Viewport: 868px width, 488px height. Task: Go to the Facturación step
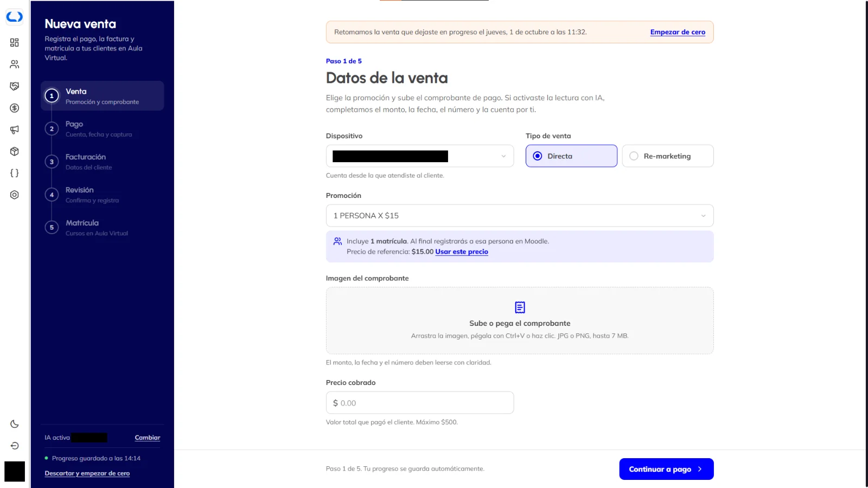(x=103, y=162)
